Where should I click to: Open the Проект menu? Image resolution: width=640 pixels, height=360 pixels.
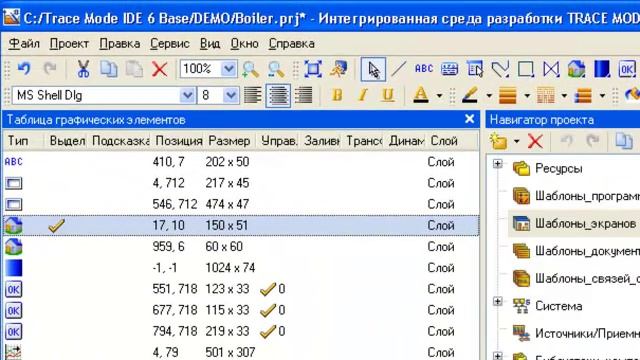69,44
